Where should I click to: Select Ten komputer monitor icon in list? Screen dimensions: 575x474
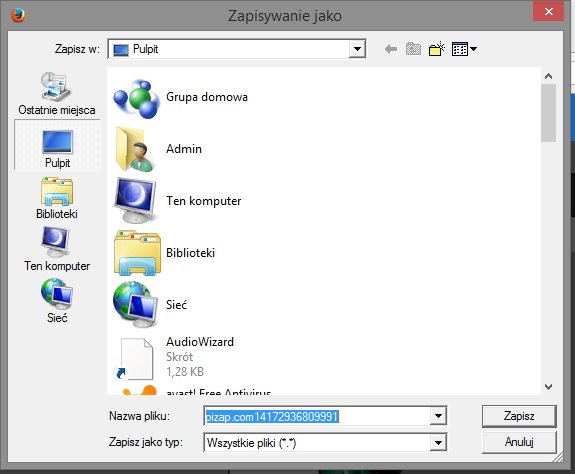point(136,201)
